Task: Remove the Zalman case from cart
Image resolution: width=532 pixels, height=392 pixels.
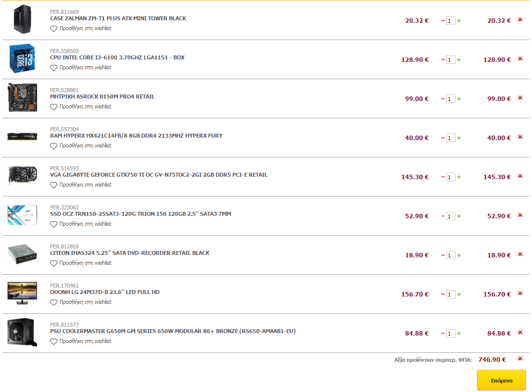Action: coord(520,20)
